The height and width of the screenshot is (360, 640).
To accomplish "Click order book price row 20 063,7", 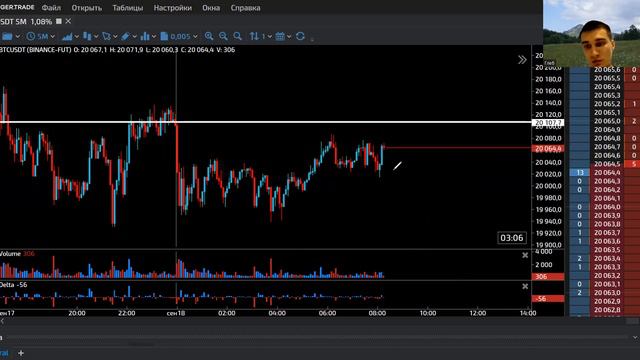I will (607, 233).
